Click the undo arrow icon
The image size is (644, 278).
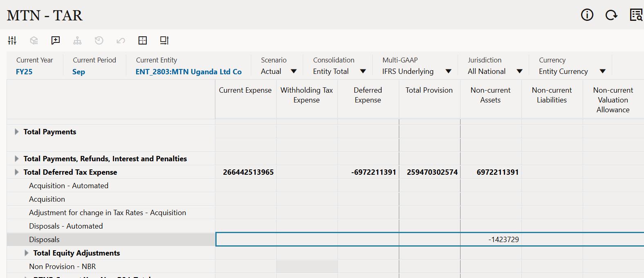[x=121, y=40]
